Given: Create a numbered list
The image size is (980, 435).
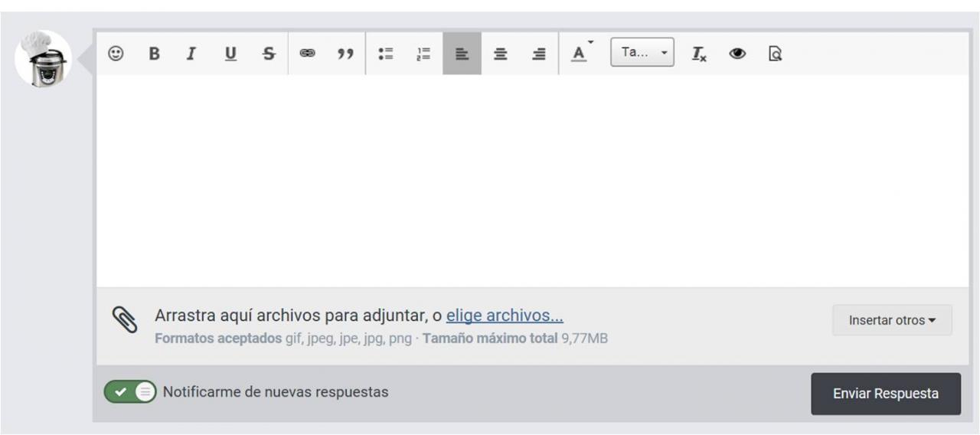Looking at the screenshot, I should [x=423, y=54].
